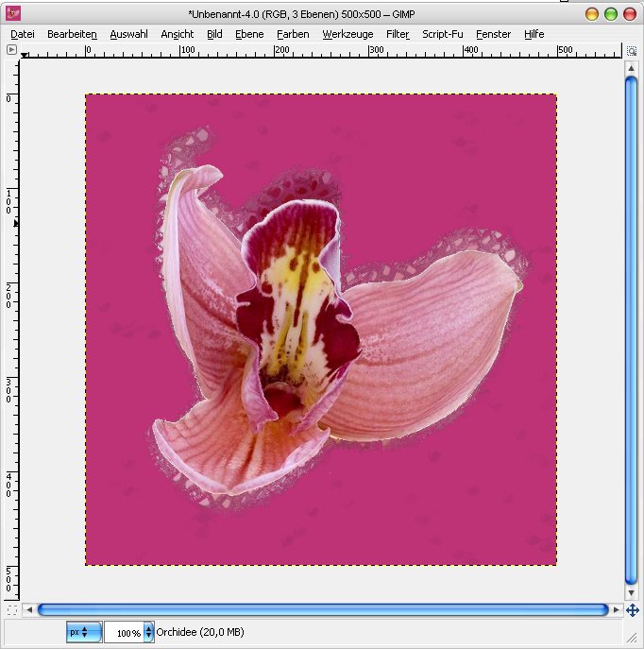Open the Datei menu
This screenshot has height=649, width=644.
(x=23, y=34)
